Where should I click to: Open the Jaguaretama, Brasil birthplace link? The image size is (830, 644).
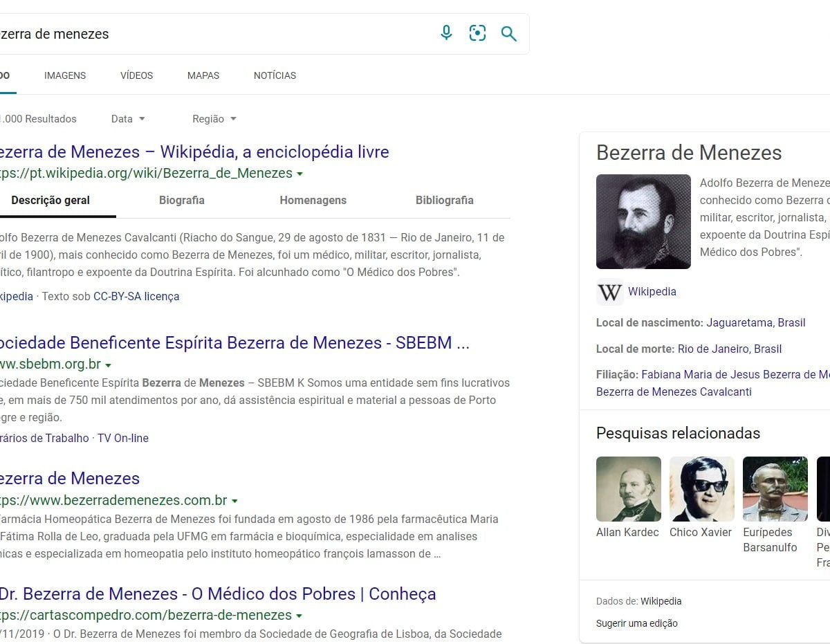756,323
